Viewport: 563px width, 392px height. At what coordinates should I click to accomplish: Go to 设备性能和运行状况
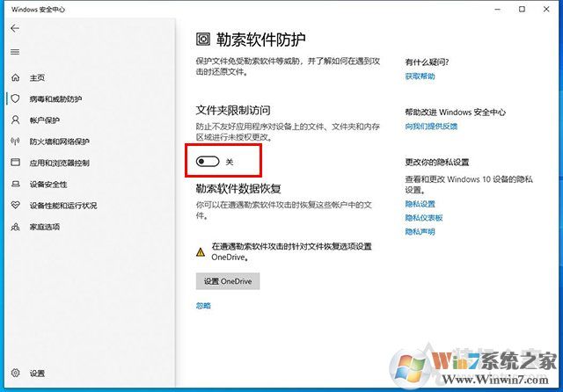pyautogui.click(x=63, y=206)
